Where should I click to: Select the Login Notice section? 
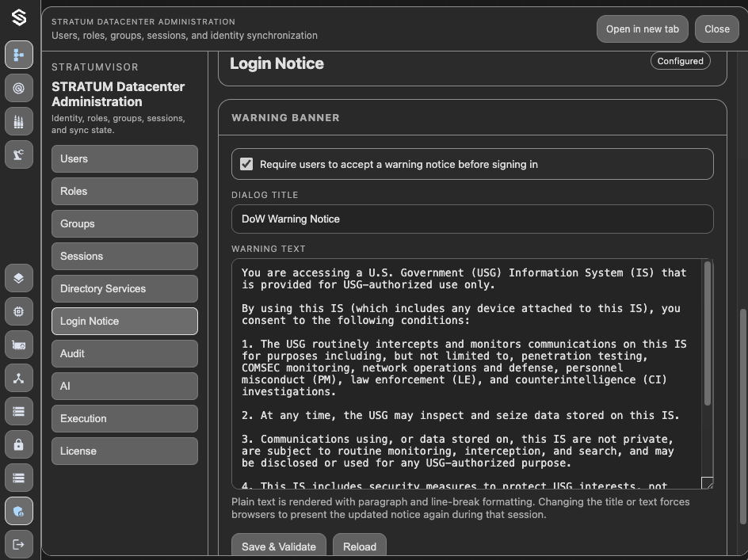tap(124, 321)
